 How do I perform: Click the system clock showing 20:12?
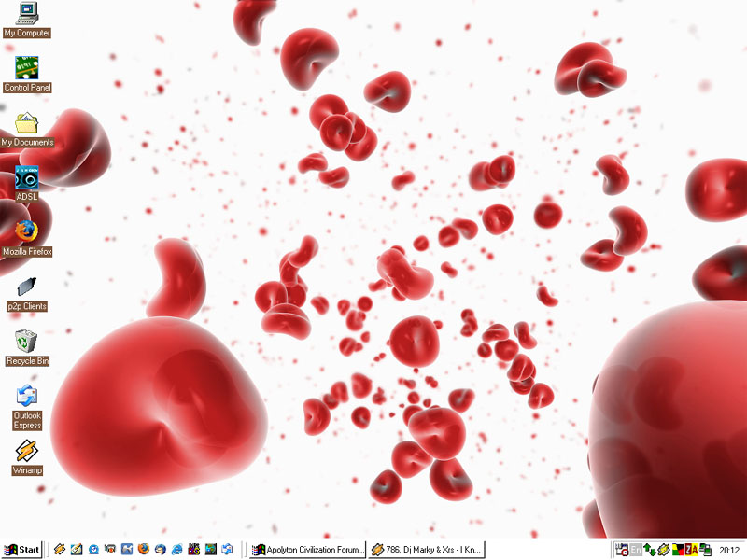tap(728, 550)
